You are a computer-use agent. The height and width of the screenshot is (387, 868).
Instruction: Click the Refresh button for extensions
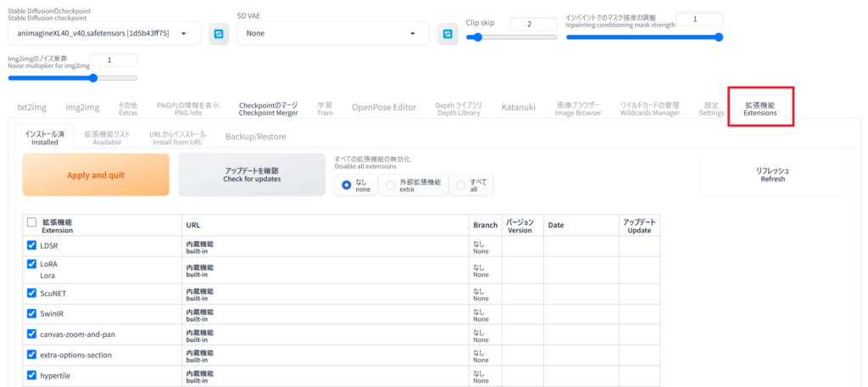coord(772,175)
